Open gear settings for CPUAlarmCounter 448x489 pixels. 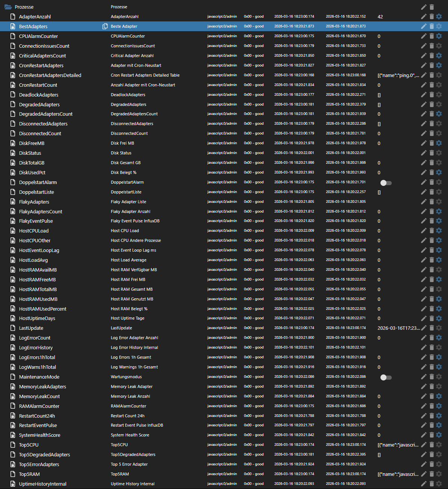coord(439,36)
